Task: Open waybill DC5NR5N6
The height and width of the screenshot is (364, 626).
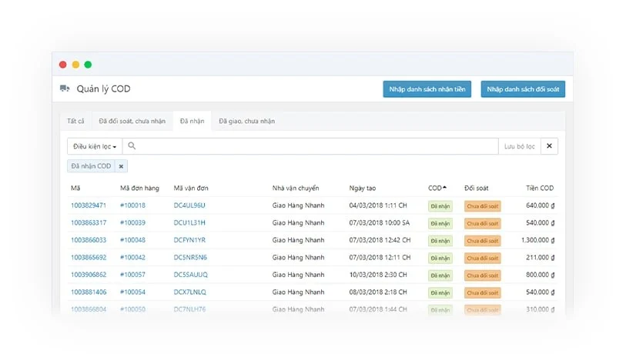Action: (190, 258)
